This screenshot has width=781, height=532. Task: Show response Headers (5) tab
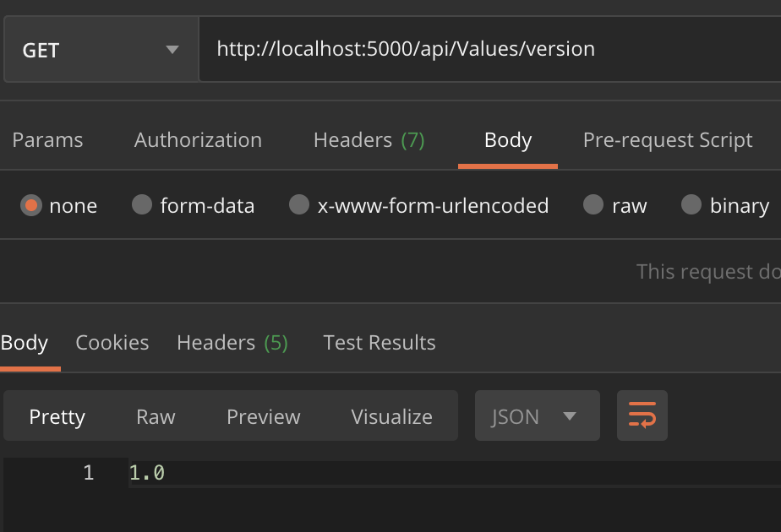232,343
